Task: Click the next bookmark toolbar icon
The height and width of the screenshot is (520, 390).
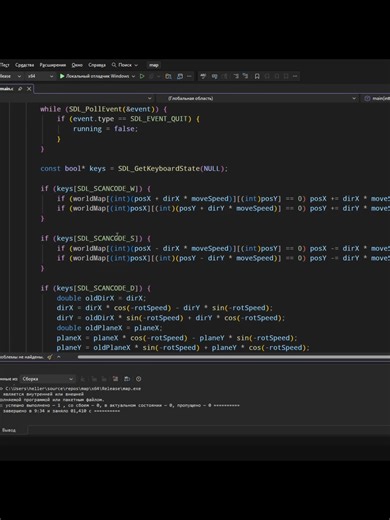Action: (x=277, y=76)
